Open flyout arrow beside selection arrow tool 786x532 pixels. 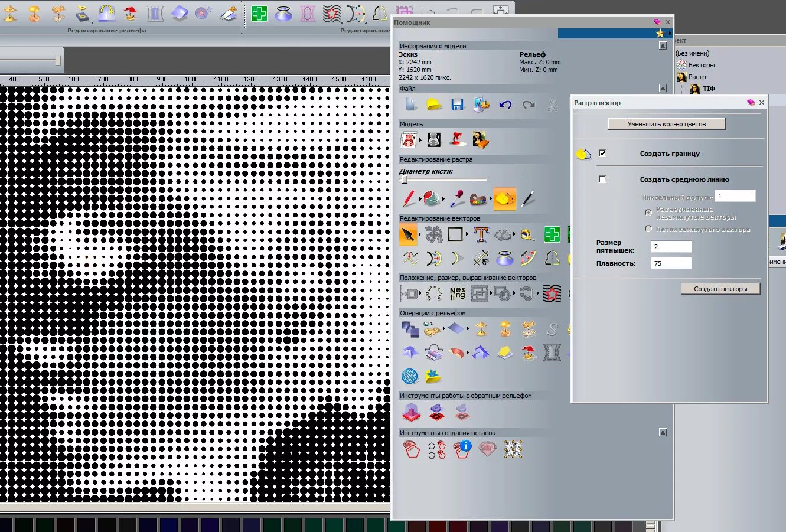coord(420,235)
